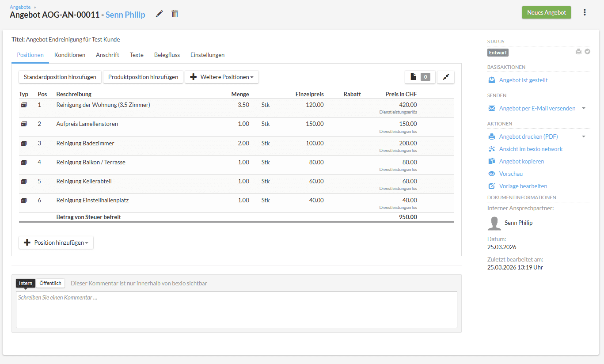Click the Angebot kopieren link
Image resolution: width=604 pixels, height=364 pixels.
coord(522,161)
